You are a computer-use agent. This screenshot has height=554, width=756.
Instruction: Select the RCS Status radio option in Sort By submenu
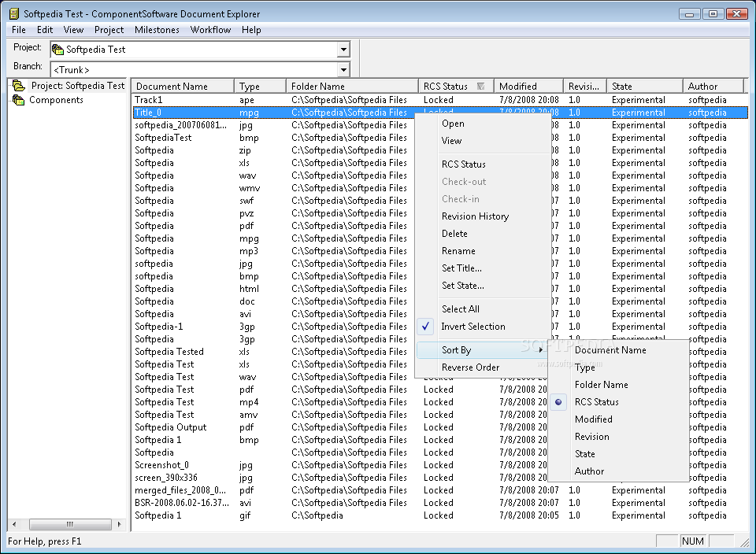[x=558, y=402]
